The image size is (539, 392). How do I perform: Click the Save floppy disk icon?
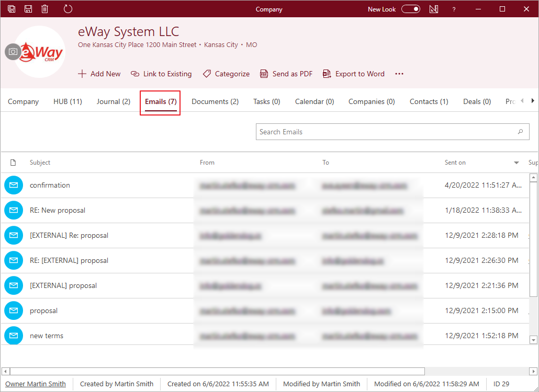point(28,9)
